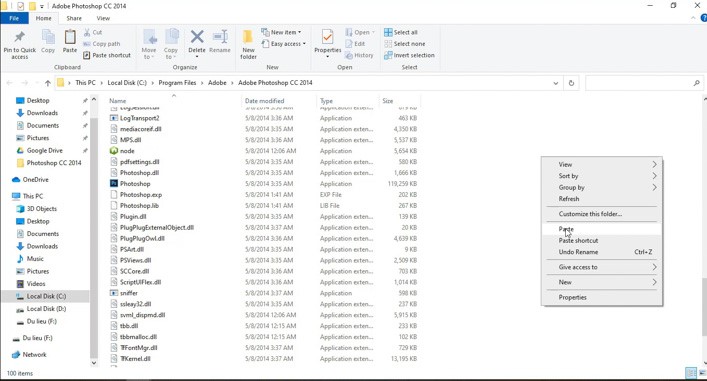Click the Copy to icon
The height and width of the screenshot is (381, 707).
(x=171, y=37)
